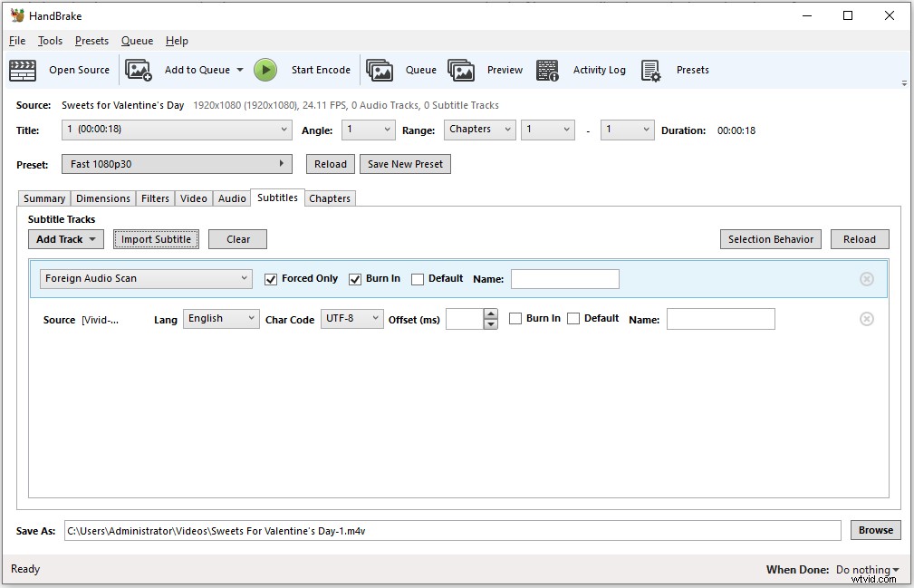Open the Preview window icon
Viewport: 914px width, 588px height.
tap(462, 70)
